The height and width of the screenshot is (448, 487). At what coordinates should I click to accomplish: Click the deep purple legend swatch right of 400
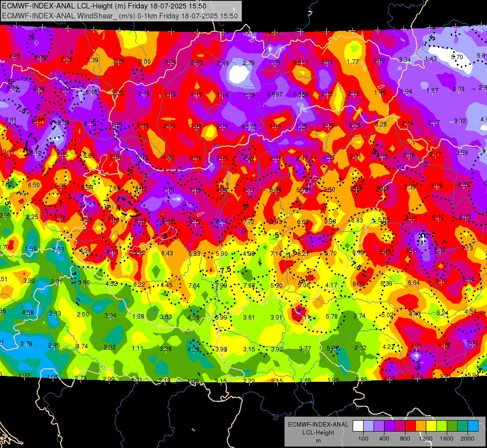(x=390, y=426)
